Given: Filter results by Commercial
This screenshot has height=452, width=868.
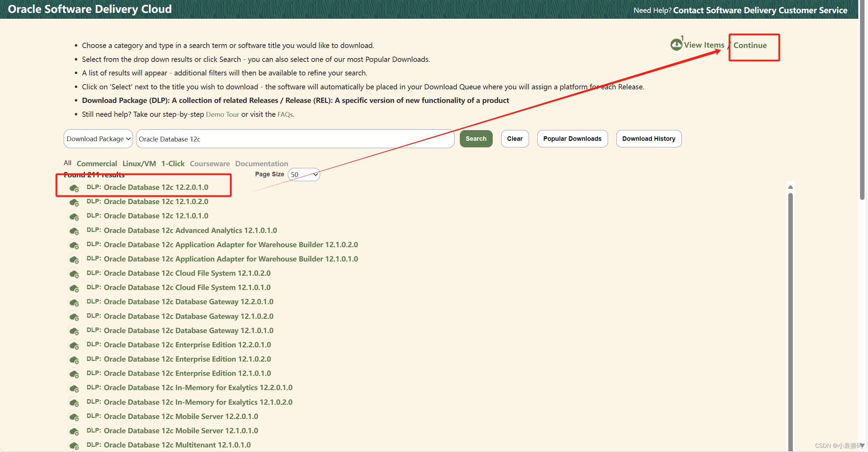Looking at the screenshot, I should [x=97, y=163].
